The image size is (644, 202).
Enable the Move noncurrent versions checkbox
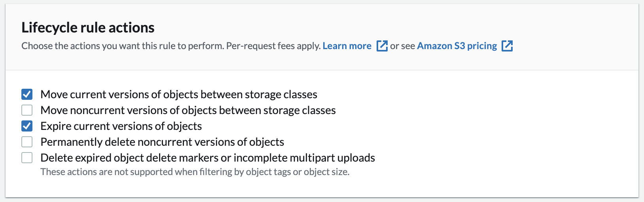click(27, 110)
